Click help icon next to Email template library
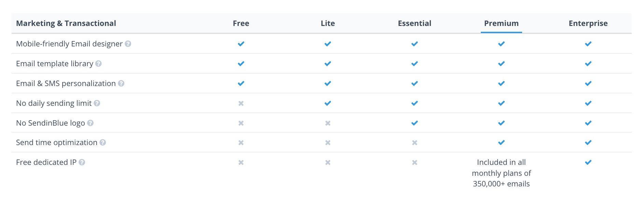Image resolution: width=644 pixels, height=198 pixels. point(98,63)
